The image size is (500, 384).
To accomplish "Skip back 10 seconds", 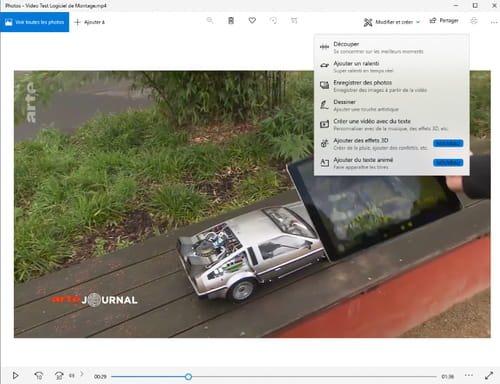I will pos(39,376).
